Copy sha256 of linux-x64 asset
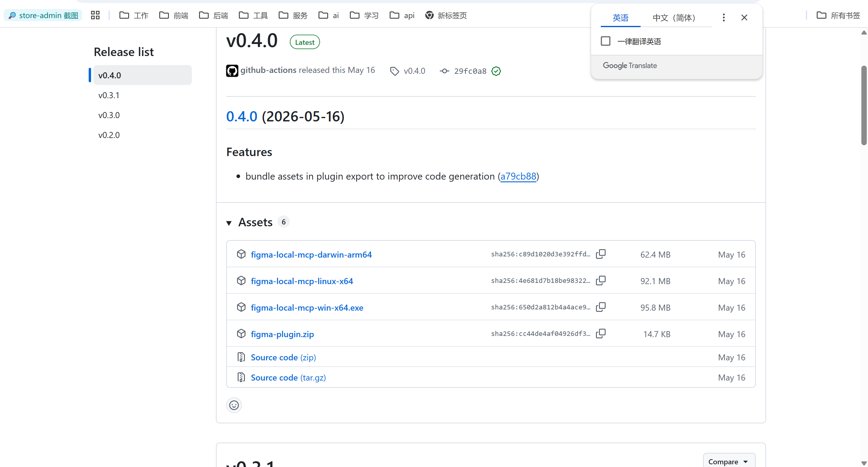868x467 pixels. pyautogui.click(x=601, y=281)
